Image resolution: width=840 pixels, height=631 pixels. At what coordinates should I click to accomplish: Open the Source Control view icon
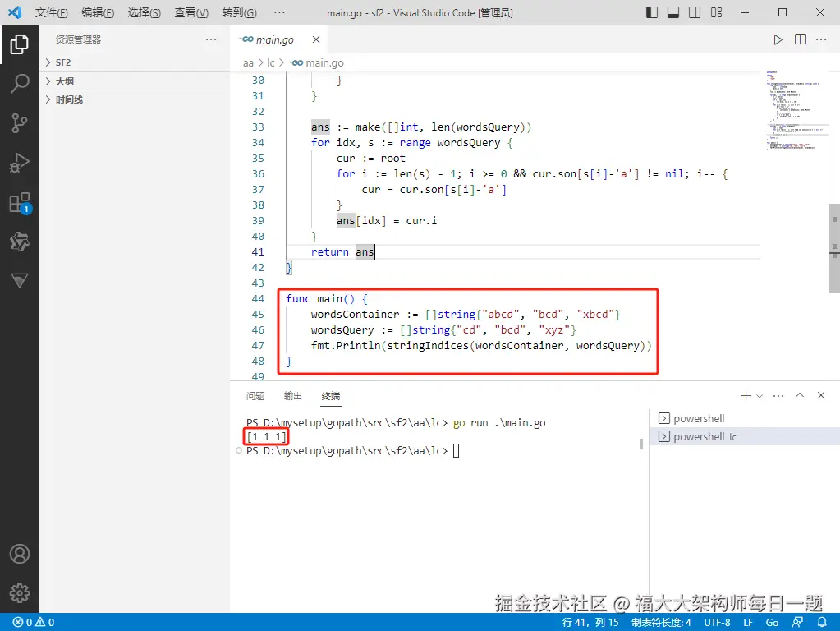tap(19, 123)
